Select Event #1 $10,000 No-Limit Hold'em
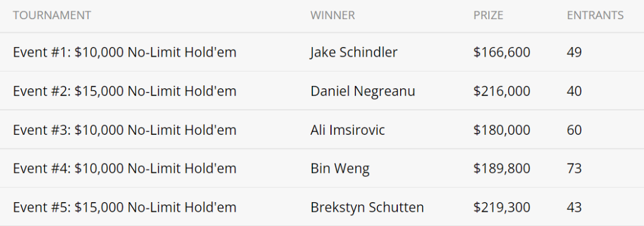Viewport: 644px width, 226px height. [x=125, y=52]
